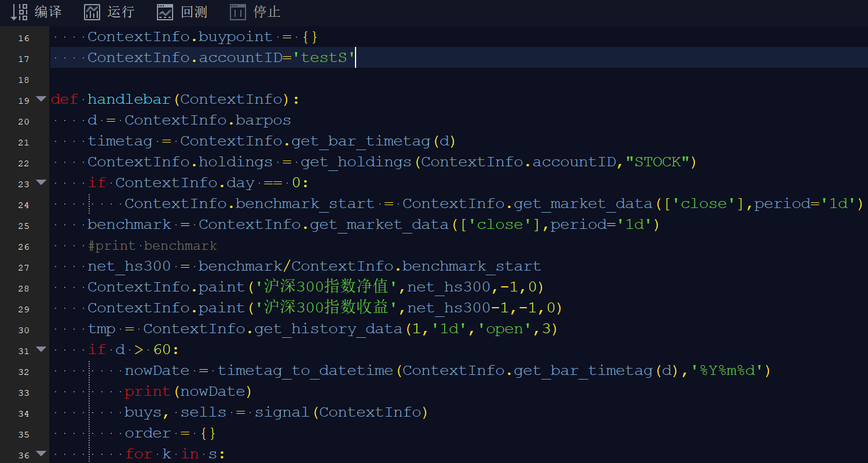Image resolution: width=868 pixels, height=463 pixels.
Task: Click line number 30 in gutter
Action: [23, 330]
